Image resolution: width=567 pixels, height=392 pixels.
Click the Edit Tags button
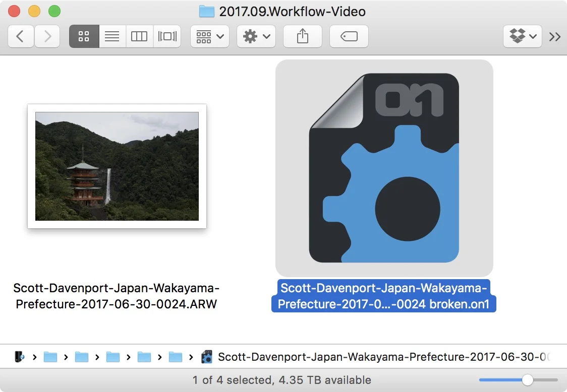point(349,36)
